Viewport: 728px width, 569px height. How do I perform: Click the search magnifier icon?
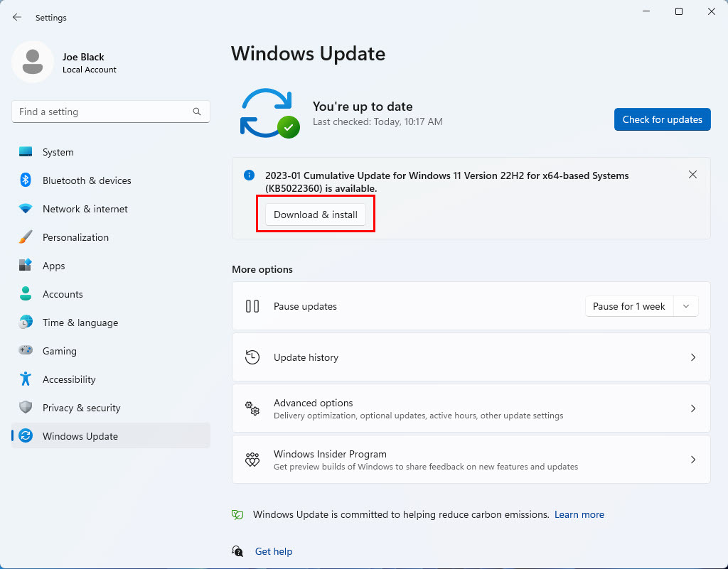pos(197,112)
